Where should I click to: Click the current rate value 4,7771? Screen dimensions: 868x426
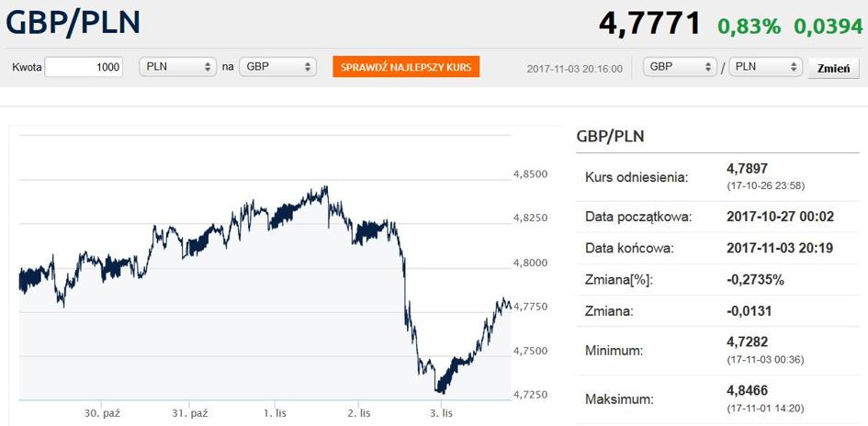649,23
